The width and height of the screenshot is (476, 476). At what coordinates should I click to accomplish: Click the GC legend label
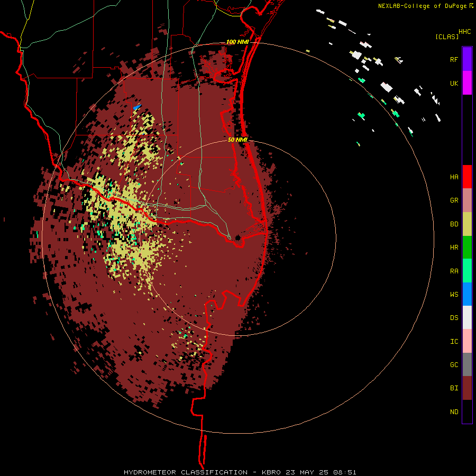coord(454,365)
